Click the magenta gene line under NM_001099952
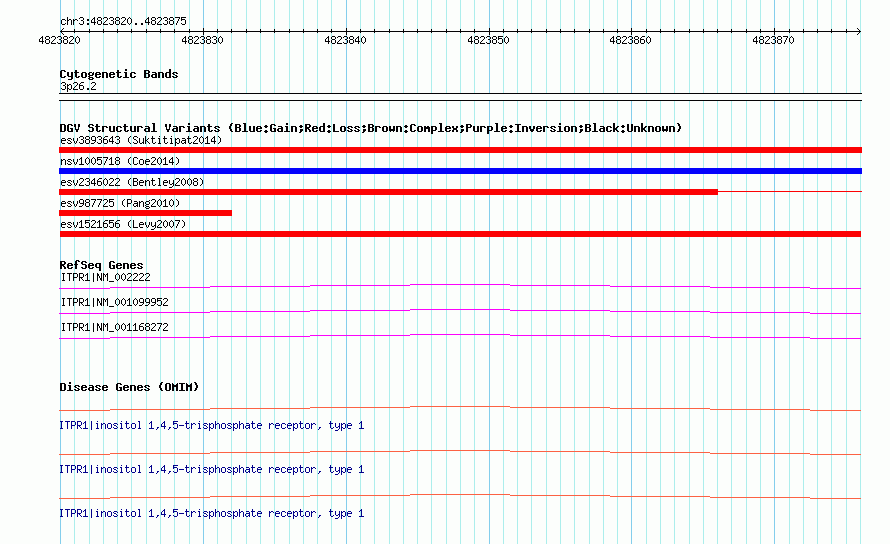890x544 pixels. 460,310
